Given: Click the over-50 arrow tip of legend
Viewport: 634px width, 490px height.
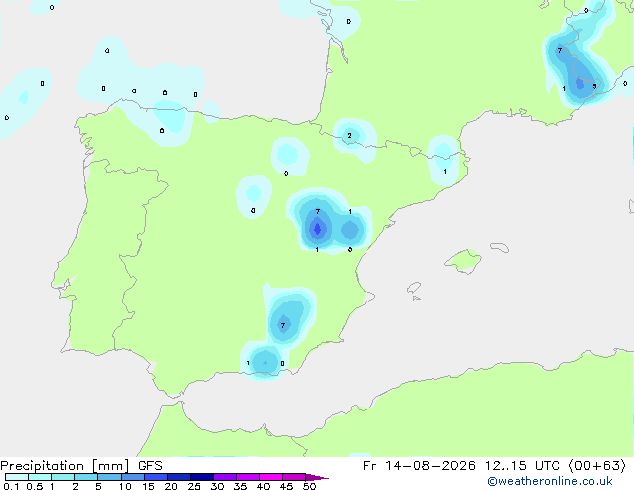Looking at the screenshot, I should tap(317, 477).
